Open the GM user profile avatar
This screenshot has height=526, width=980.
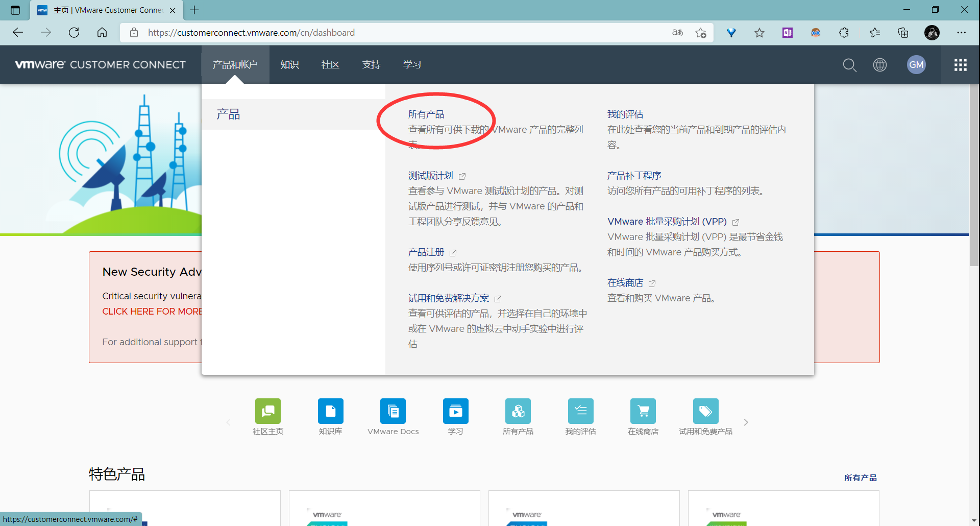point(917,65)
